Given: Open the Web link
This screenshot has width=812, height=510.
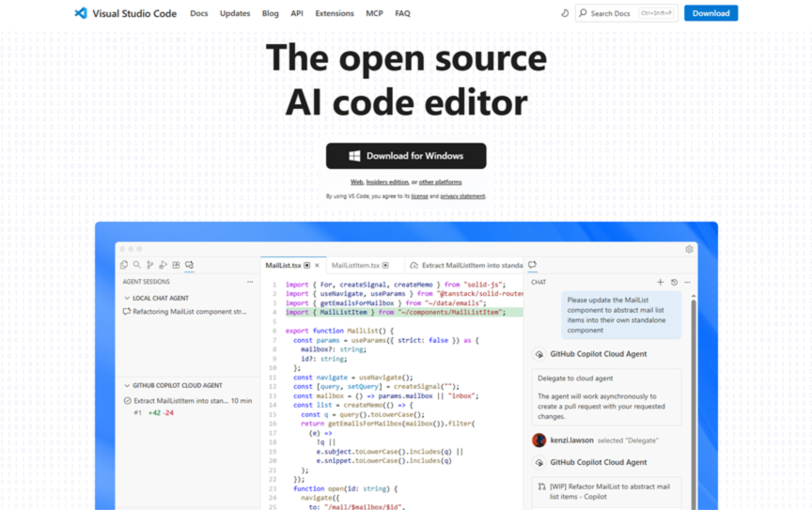Looking at the screenshot, I should click(x=357, y=182).
